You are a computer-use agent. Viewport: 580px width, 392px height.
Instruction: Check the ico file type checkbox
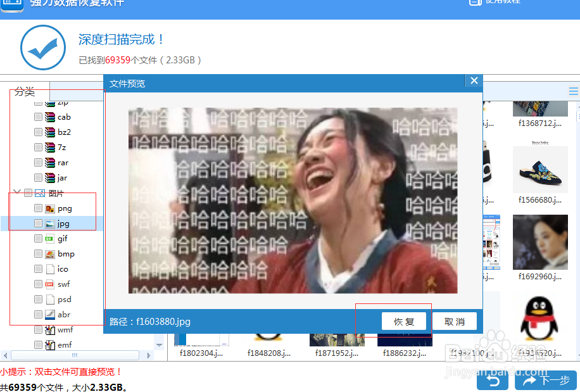click(x=38, y=269)
